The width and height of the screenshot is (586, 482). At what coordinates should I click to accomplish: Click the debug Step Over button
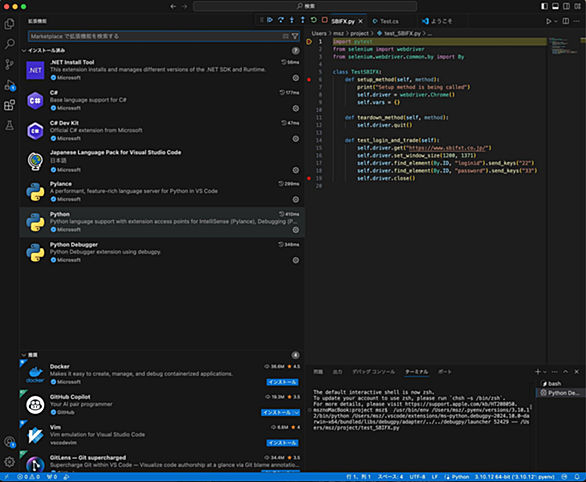click(x=281, y=20)
